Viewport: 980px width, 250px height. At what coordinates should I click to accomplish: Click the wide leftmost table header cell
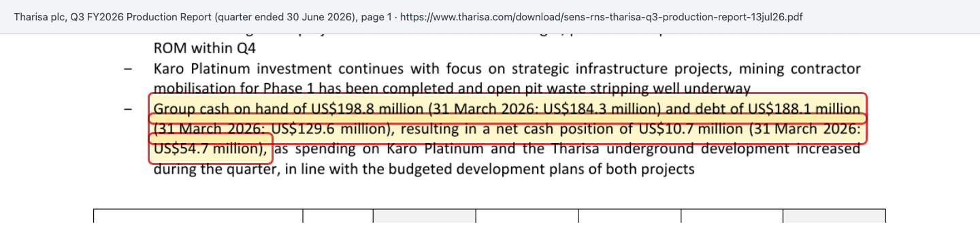(x=198, y=217)
